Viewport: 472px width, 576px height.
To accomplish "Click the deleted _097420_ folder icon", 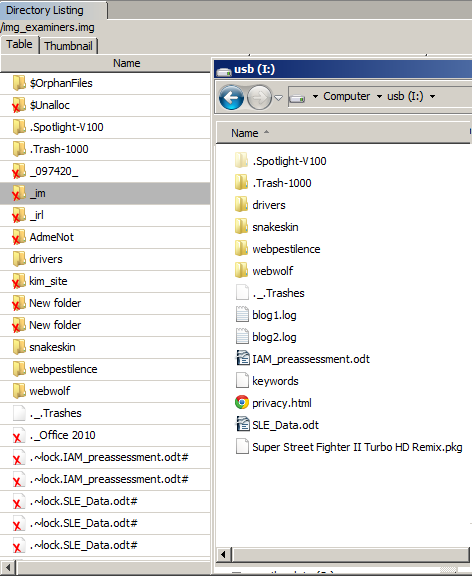I will tap(19, 171).
